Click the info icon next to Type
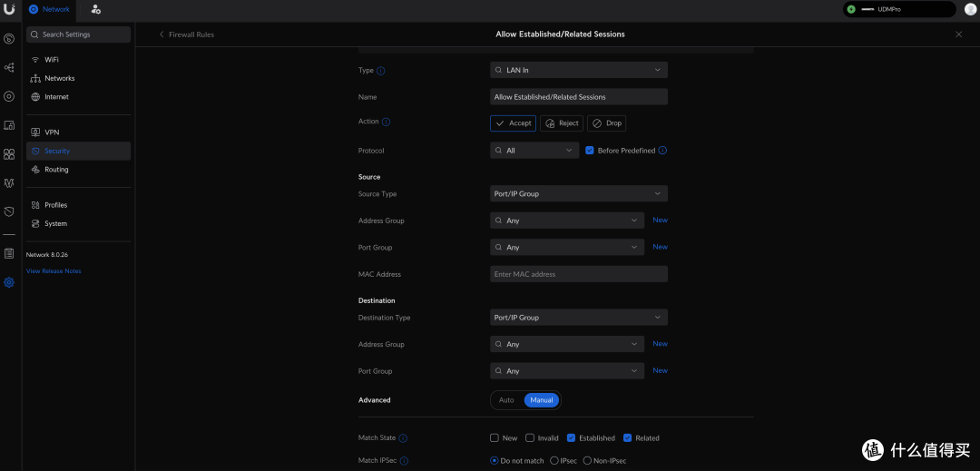Image resolution: width=980 pixels, height=471 pixels. (x=380, y=71)
